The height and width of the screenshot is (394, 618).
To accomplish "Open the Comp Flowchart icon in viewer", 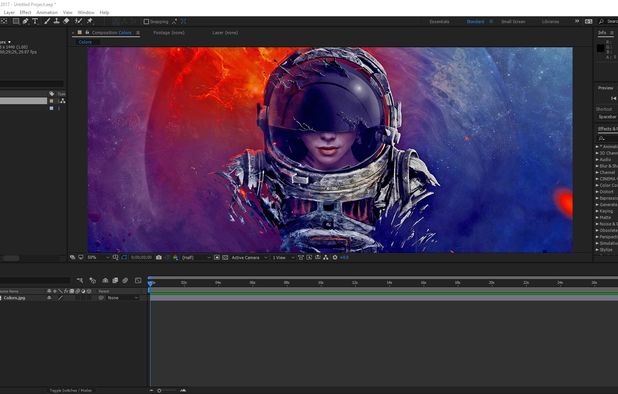I will point(326,257).
